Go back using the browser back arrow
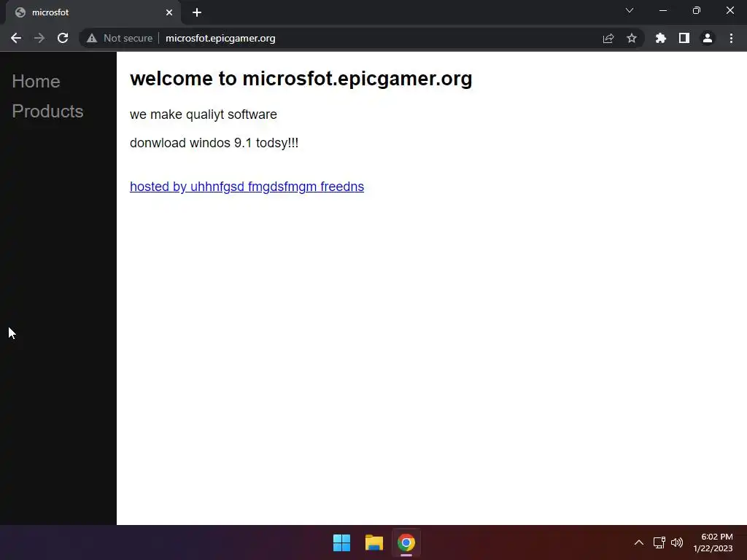The width and height of the screenshot is (747, 560). (16, 38)
